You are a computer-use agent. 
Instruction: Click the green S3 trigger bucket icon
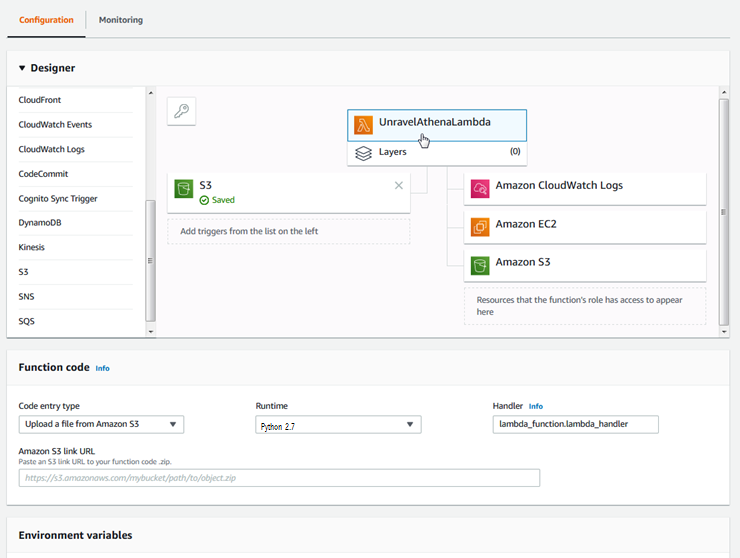pyautogui.click(x=184, y=189)
